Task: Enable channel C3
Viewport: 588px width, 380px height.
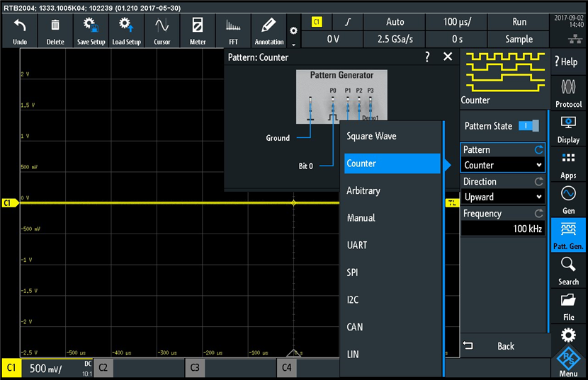Action: (195, 368)
